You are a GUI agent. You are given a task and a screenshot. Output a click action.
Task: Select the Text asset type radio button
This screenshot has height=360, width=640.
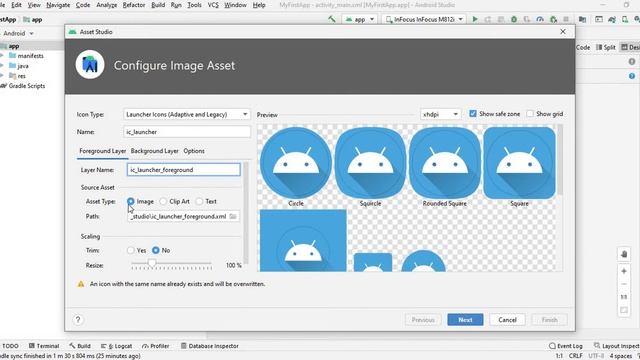199,201
